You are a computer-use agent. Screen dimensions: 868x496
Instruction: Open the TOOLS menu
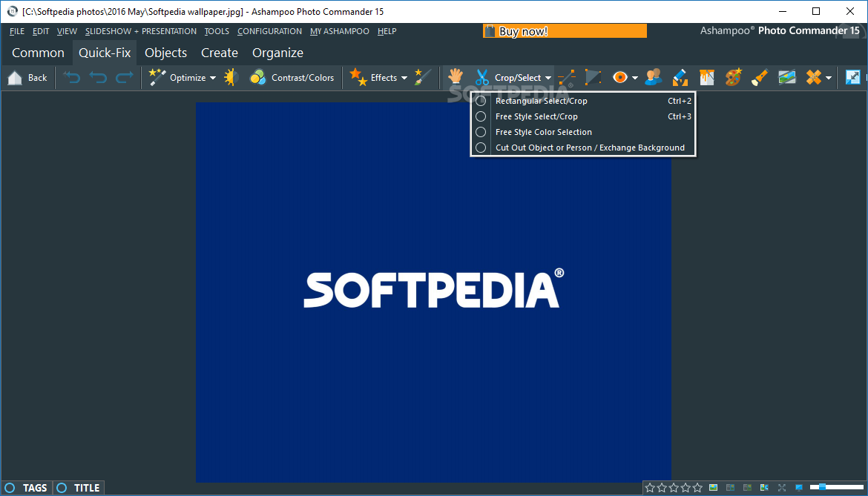217,32
